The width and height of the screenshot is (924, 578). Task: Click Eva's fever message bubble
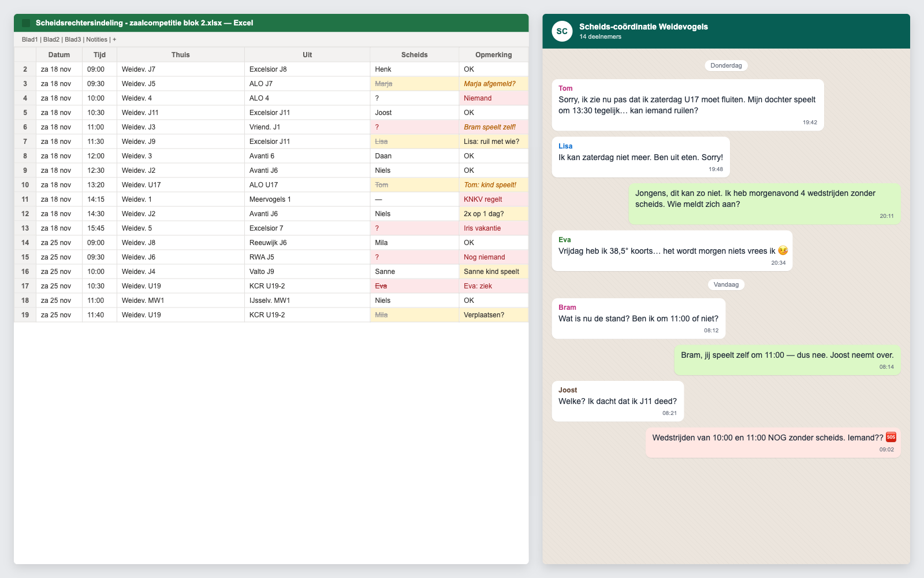(x=672, y=251)
